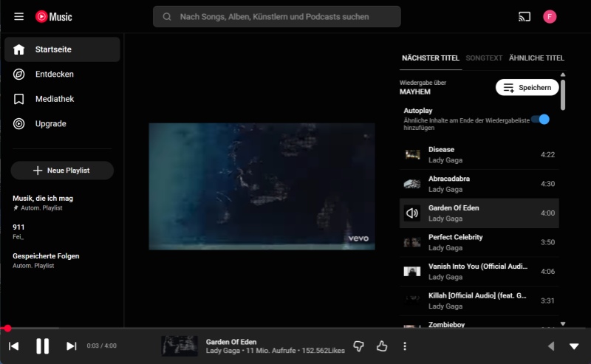The height and width of the screenshot is (364, 591).
Task: Click the YouTube Music logo
Action: [x=53, y=16]
